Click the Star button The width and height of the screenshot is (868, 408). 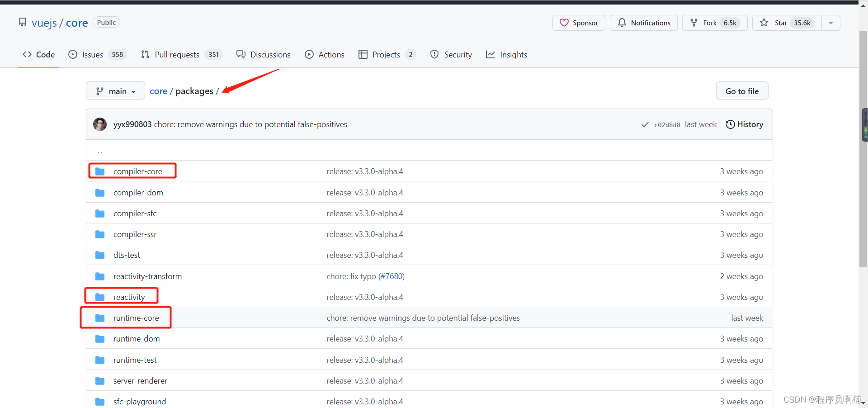click(x=787, y=23)
